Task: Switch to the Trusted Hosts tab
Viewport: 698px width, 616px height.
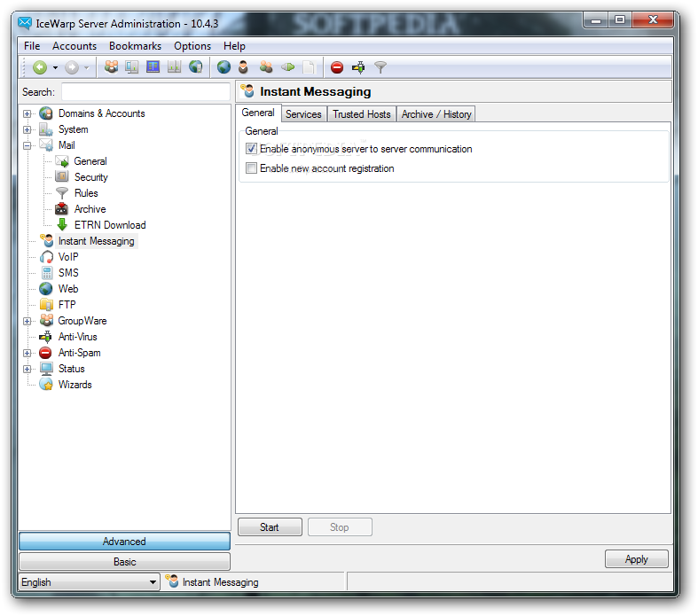Action: [362, 114]
